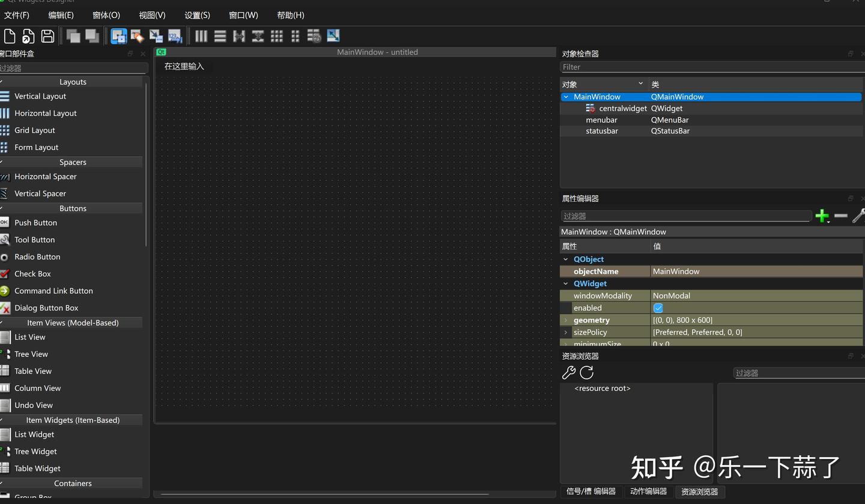Viewport: 865px width, 504px height.
Task: Adjust the widget size with toolbar icon
Action: [333, 36]
